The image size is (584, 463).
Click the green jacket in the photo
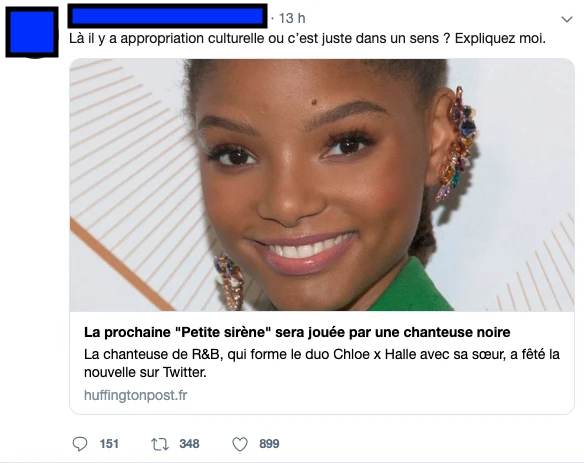point(412,289)
